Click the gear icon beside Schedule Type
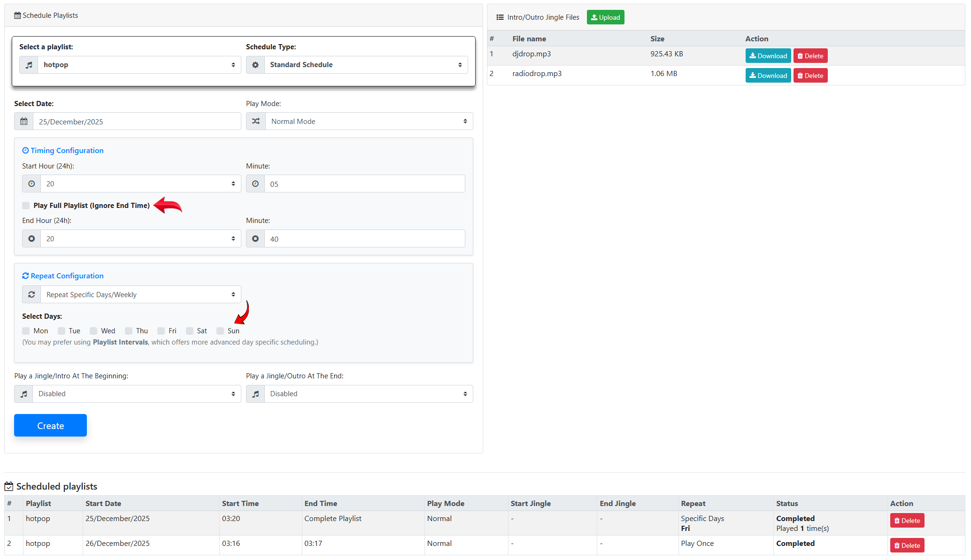 click(255, 65)
